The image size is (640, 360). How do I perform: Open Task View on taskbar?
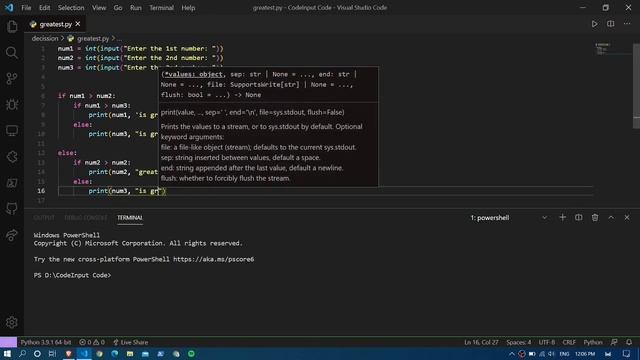(x=52, y=354)
